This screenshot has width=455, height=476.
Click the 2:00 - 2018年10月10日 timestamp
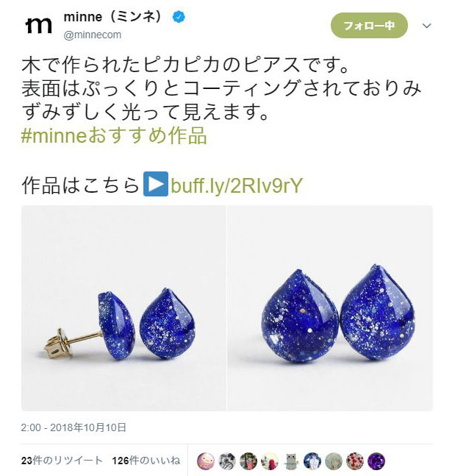(74, 427)
